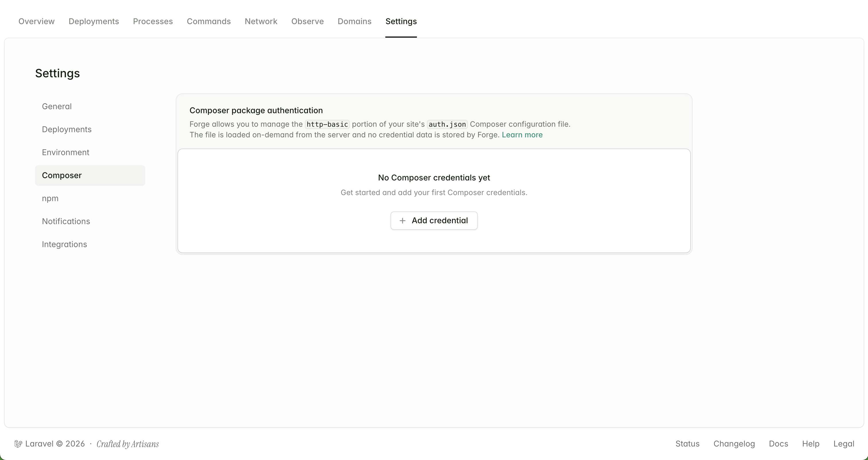Image resolution: width=868 pixels, height=460 pixels.
Task: Select the Settings top tab
Action: point(401,21)
